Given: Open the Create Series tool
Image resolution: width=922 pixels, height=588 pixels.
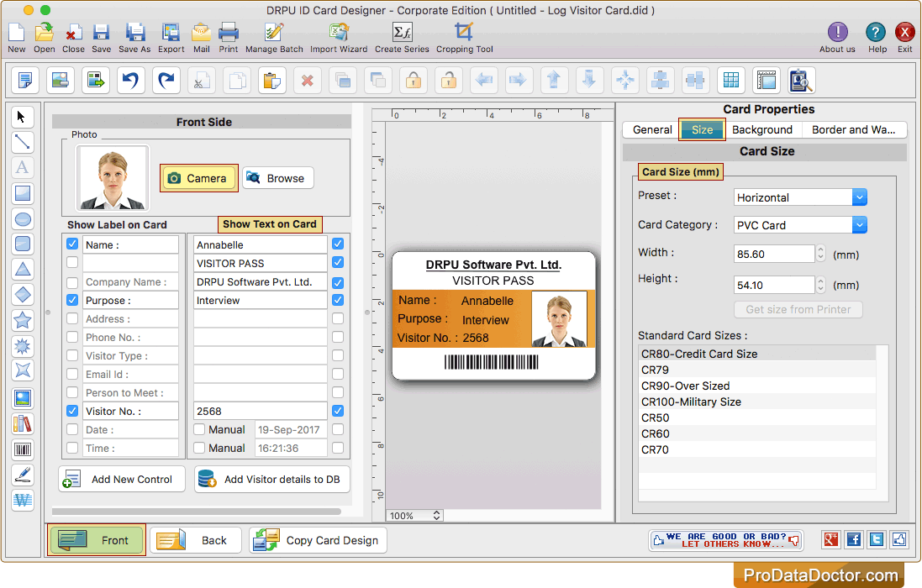Looking at the screenshot, I should pyautogui.click(x=403, y=38).
